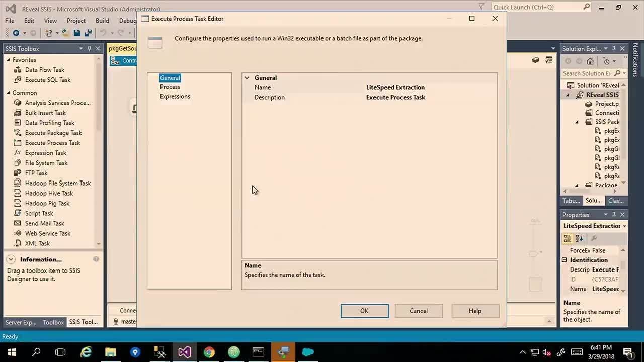Open SSIS Toolbox window options dropdown
Viewport: 644px width, 362px height.
pos(81,48)
